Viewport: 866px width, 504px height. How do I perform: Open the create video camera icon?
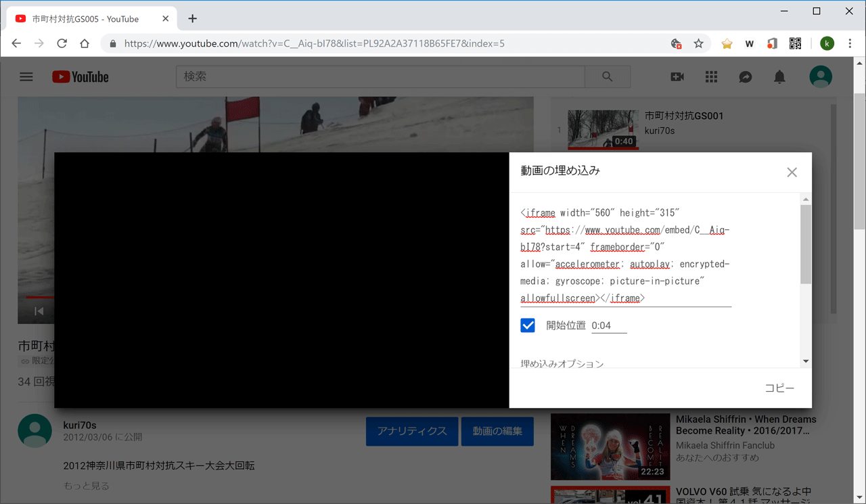point(677,77)
